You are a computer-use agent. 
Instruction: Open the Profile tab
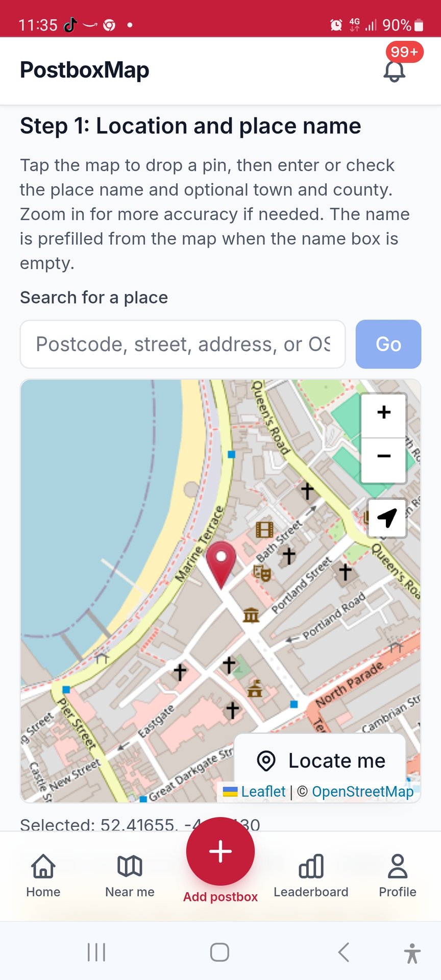tap(398, 876)
